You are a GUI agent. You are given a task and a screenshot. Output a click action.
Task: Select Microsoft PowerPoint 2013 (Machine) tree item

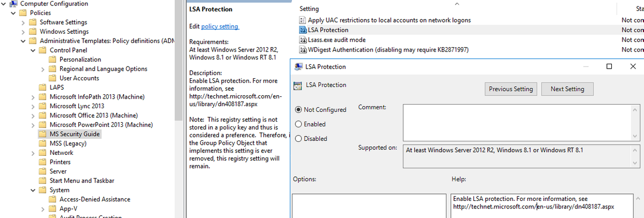point(101,125)
